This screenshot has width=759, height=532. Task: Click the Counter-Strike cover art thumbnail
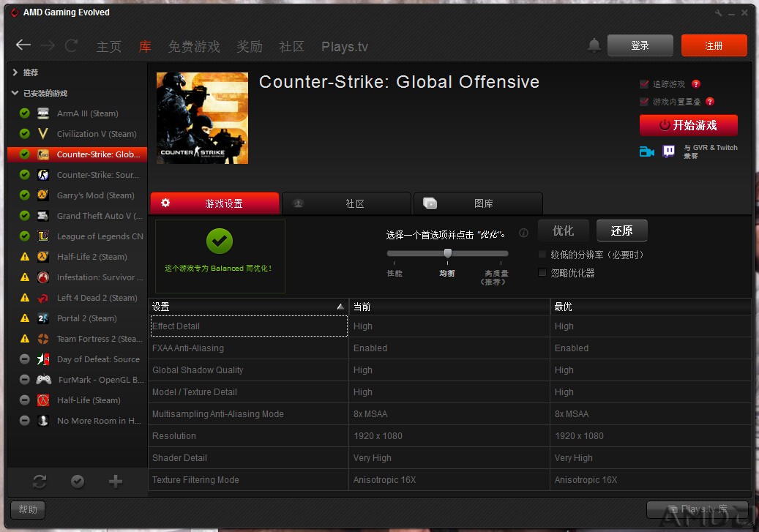pyautogui.click(x=202, y=118)
